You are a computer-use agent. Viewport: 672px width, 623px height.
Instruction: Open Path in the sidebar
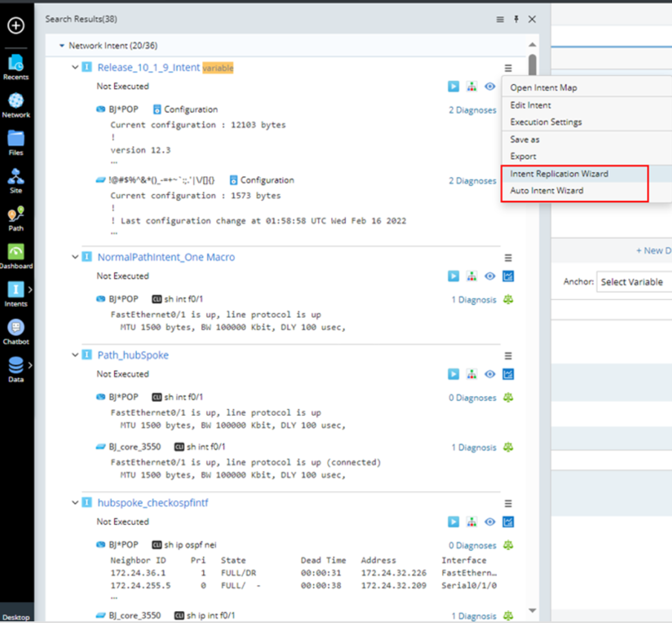click(16, 219)
